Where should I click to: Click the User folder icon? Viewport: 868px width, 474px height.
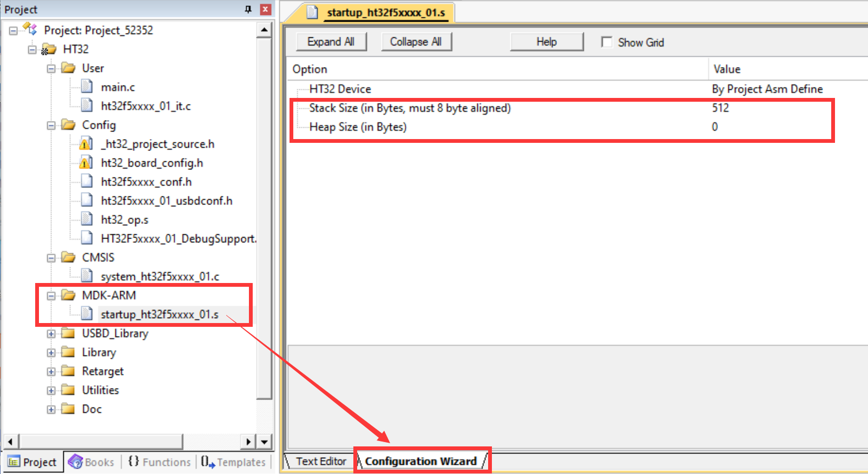coord(68,68)
